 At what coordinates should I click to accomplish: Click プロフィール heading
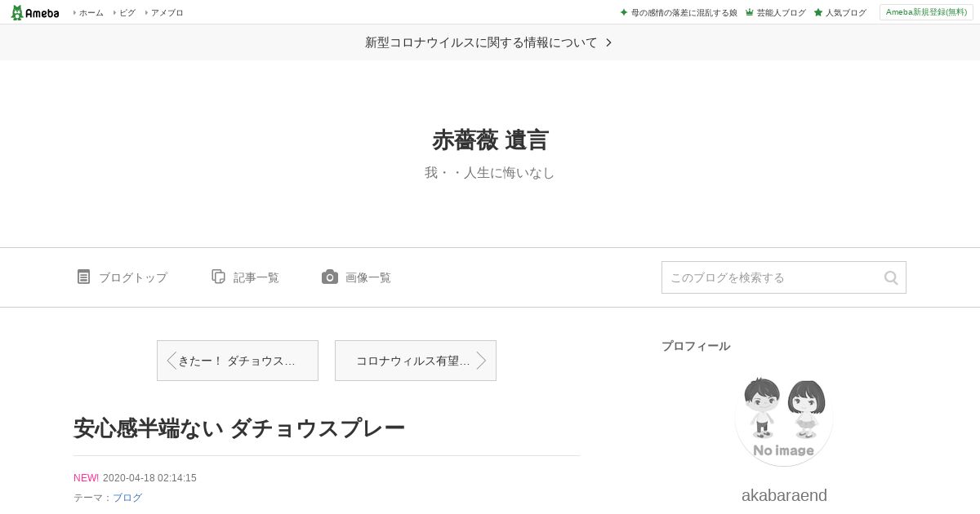coord(696,346)
